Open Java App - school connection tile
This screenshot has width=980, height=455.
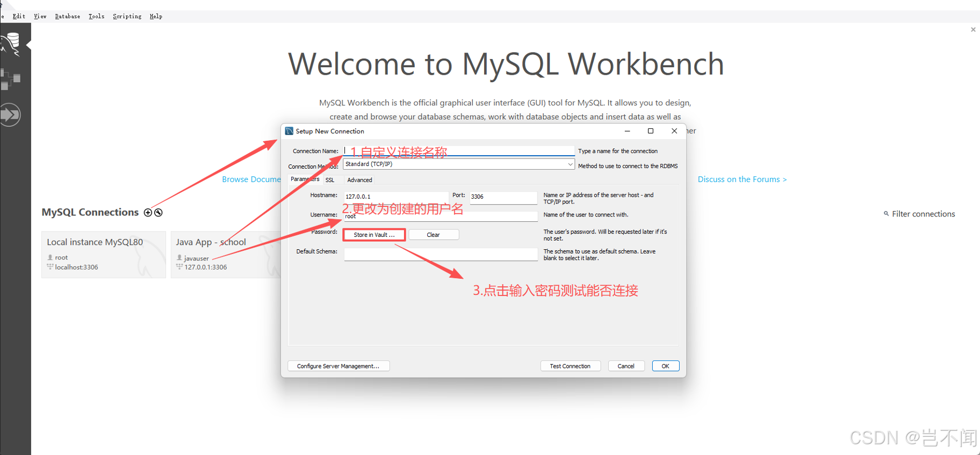pos(226,255)
